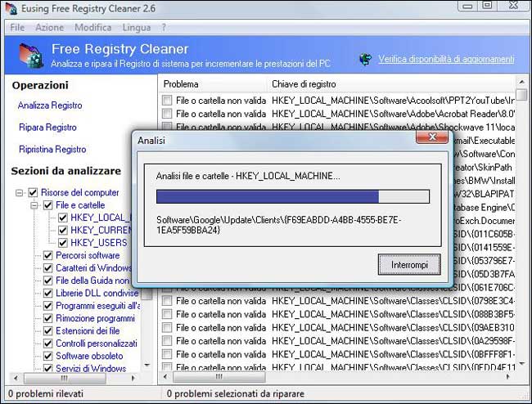Screen dimensions: 532x404
Task: Uncheck the Percorsi software checkbox
Action: [x=47, y=256]
